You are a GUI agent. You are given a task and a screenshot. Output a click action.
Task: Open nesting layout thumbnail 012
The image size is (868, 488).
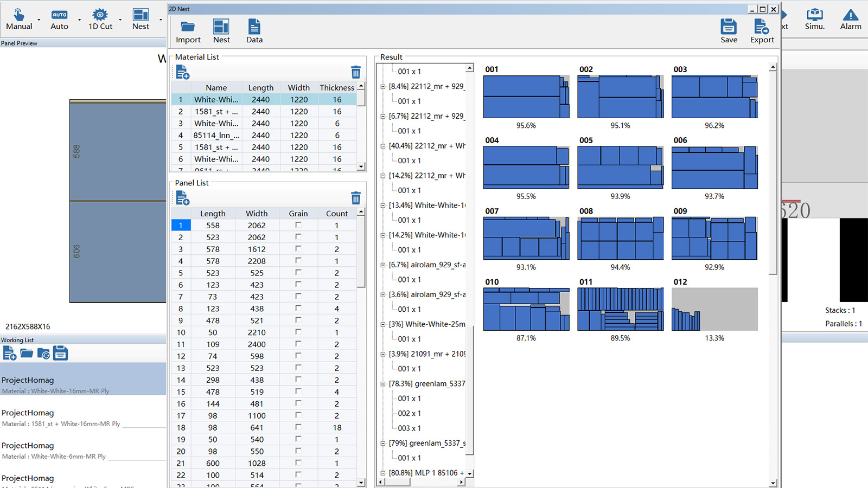coord(714,310)
